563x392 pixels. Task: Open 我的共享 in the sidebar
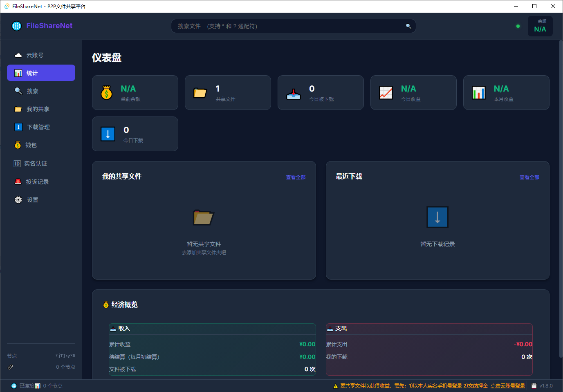click(41, 109)
